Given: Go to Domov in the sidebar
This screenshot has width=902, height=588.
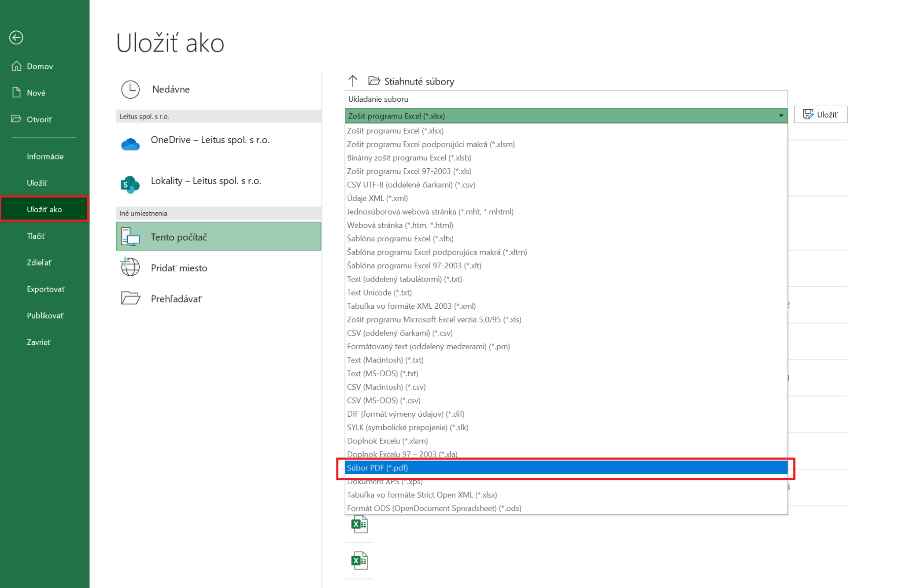Looking at the screenshot, I should pos(40,66).
